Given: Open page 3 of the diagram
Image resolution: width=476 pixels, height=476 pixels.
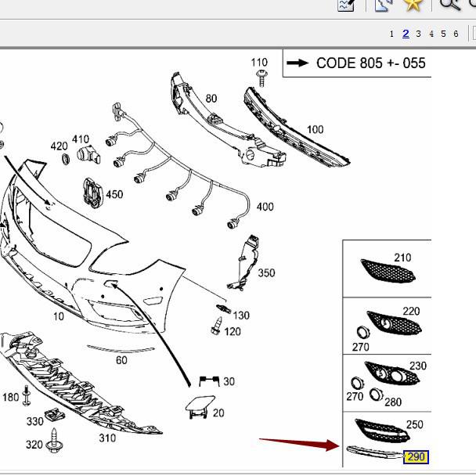Looking at the screenshot, I should click(419, 34).
